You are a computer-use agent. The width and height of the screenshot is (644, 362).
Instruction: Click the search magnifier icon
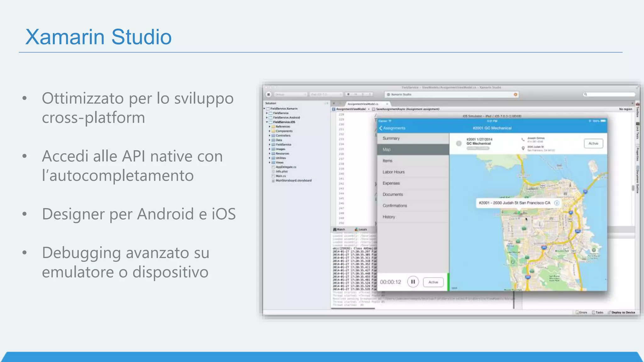point(586,94)
